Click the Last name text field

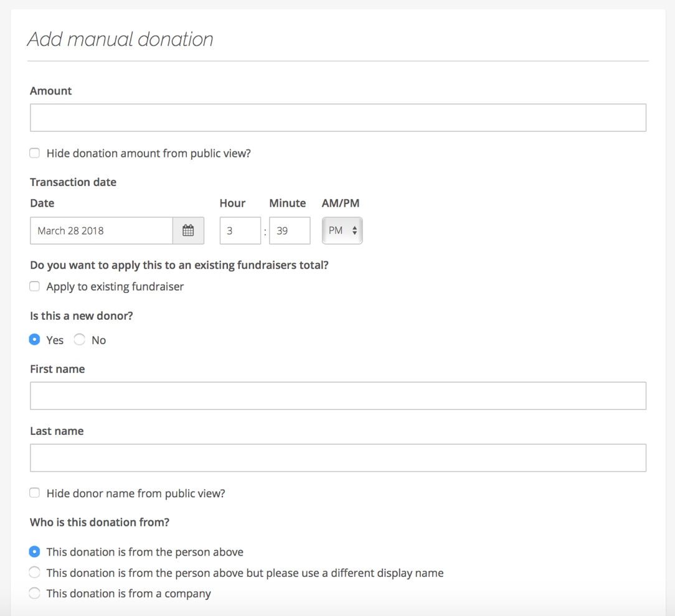click(x=337, y=458)
